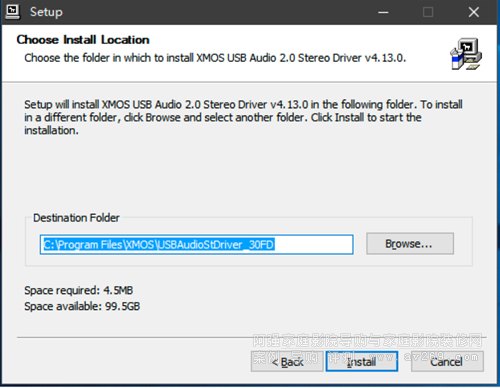This screenshot has height=388, width=500.
Task: Focus the Destination Folder path field
Action: (197, 245)
